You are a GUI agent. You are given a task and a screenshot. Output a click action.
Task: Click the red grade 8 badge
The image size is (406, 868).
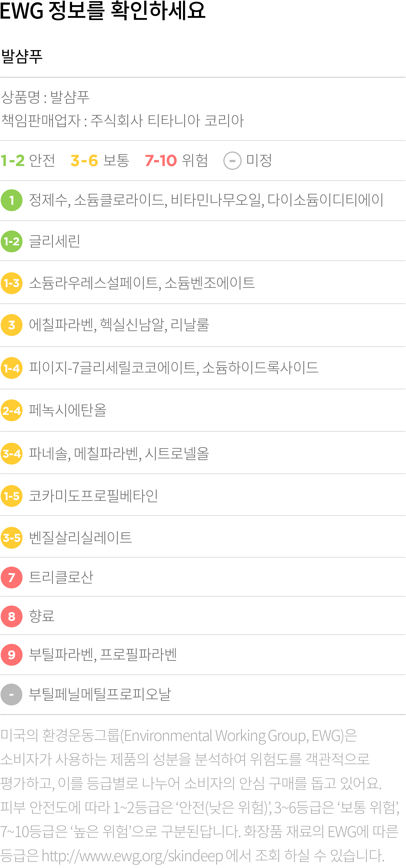tap(11, 616)
